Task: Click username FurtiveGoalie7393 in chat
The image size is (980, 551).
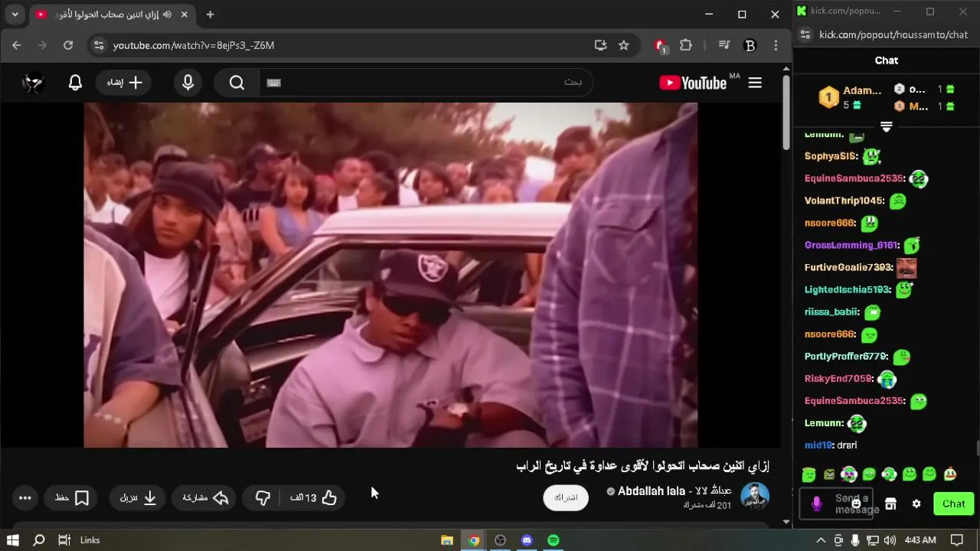Action: tap(848, 267)
